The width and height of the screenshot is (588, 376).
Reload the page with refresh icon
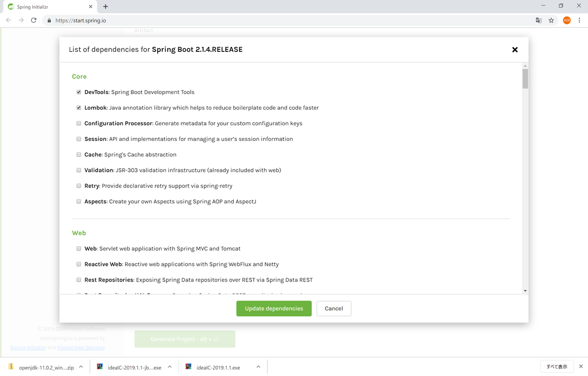tap(34, 20)
